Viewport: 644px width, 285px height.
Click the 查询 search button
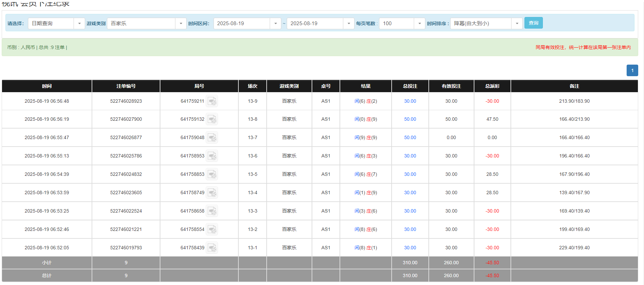533,23
